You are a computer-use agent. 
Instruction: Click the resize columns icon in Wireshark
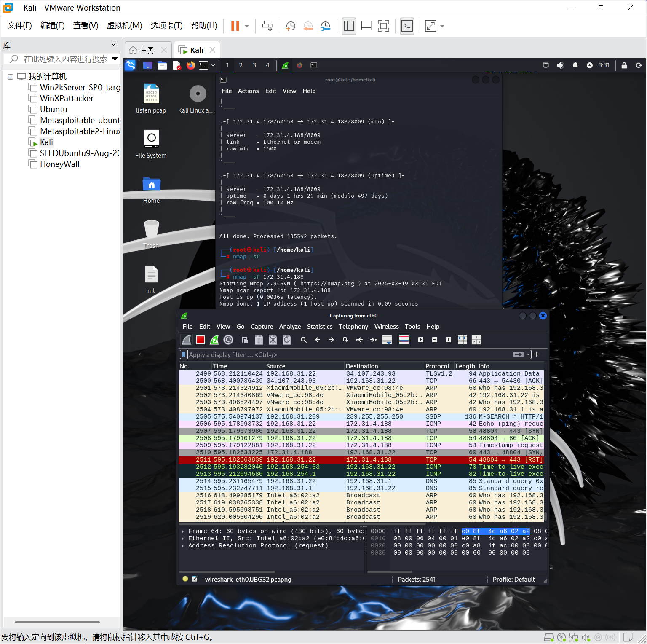(463, 340)
